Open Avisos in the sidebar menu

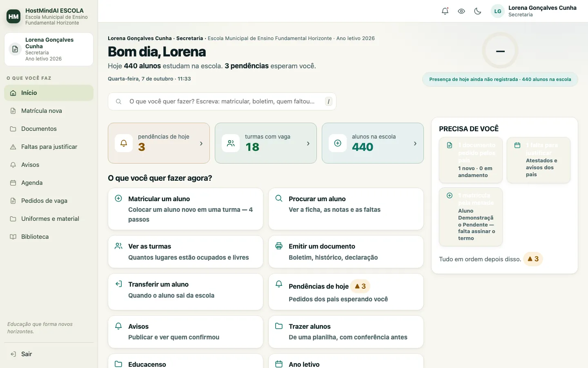coord(49,165)
